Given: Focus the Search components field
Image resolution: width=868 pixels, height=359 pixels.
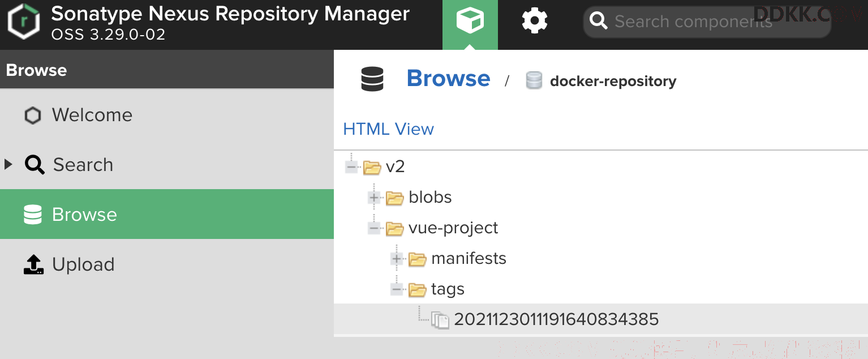Looking at the screenshot, I should coord(707,22).
